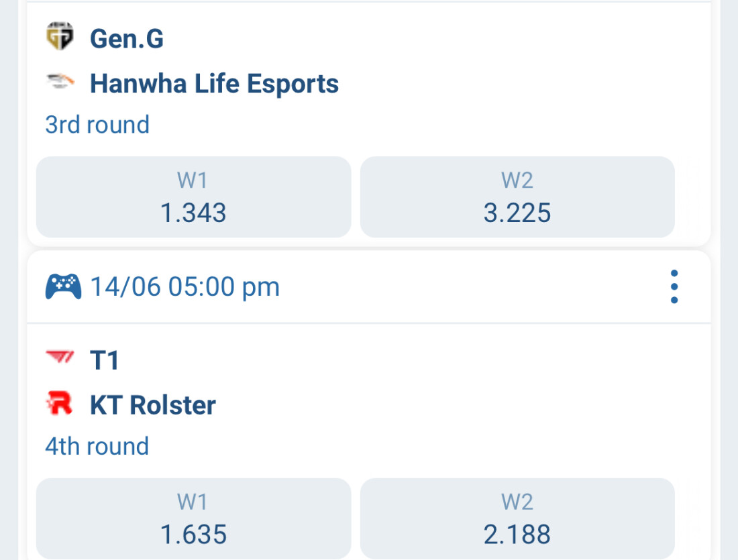Click the Gen.G team logo
Viewport: 738px width, 560px height.
pyautogui.click(x=59, y=37)
